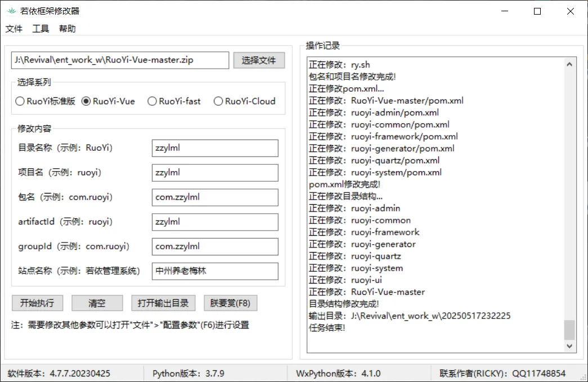Click the 站点名称 input field
The width and height of the screenshot is (588, 382).
215,271
